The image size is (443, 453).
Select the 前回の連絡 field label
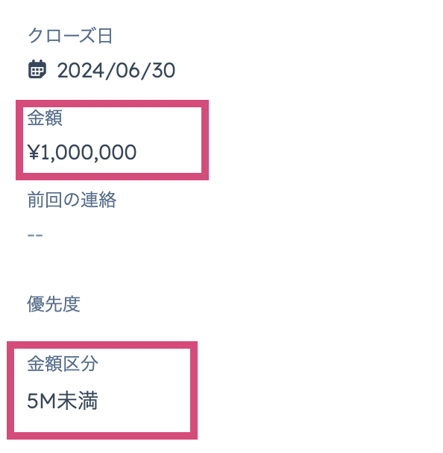tap(72, 200)
